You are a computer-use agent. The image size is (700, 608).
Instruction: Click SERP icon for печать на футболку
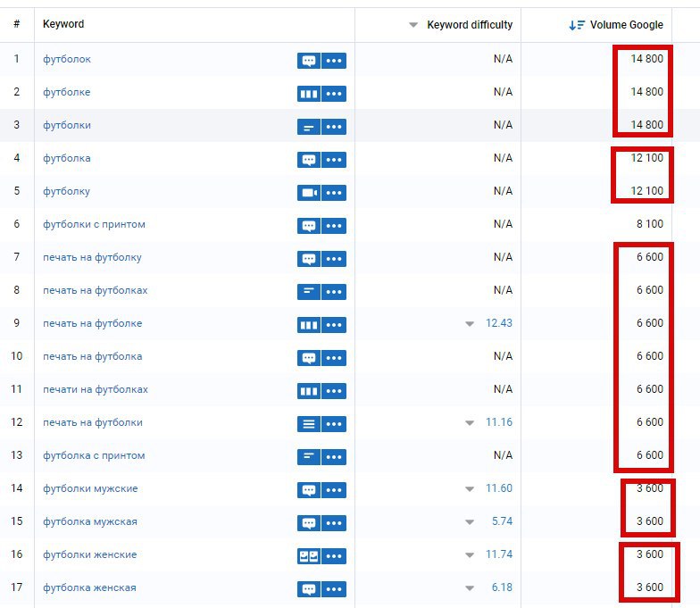tap(309, 259)
